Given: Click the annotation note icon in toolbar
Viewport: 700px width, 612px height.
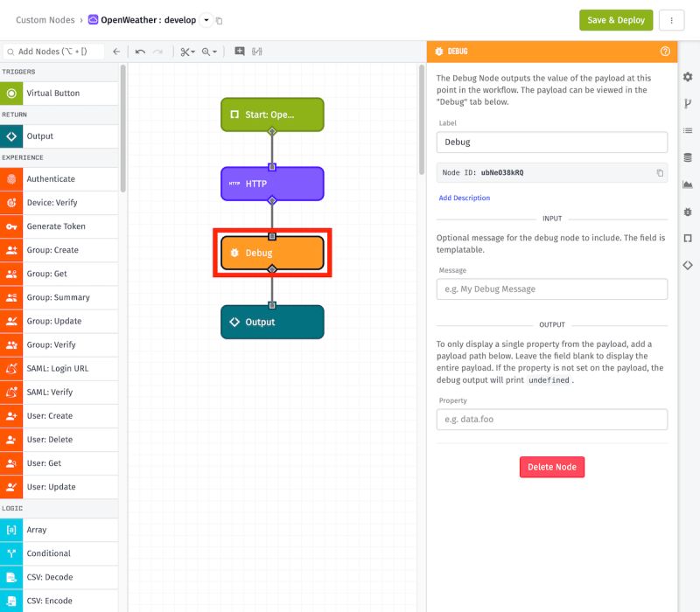Looking at the screenshot, I should click(x=239, y=51).
